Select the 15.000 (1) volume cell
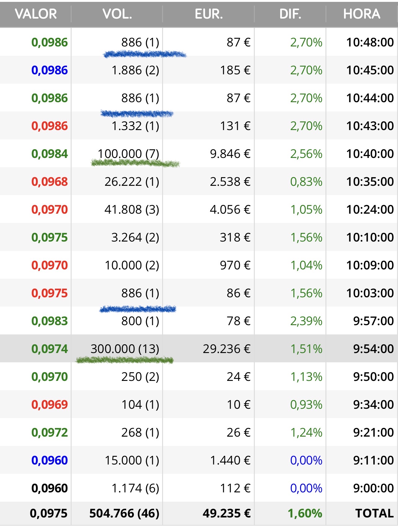The width and height of the screenshot is (398, 532). click(132, 460)
